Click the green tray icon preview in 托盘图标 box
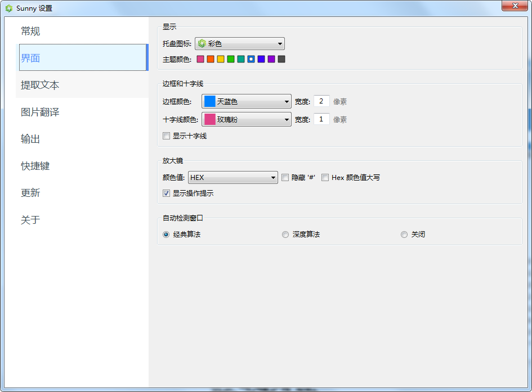Viewport: 532px width, 392px height. pyautogui.click(x=203, y=43)
